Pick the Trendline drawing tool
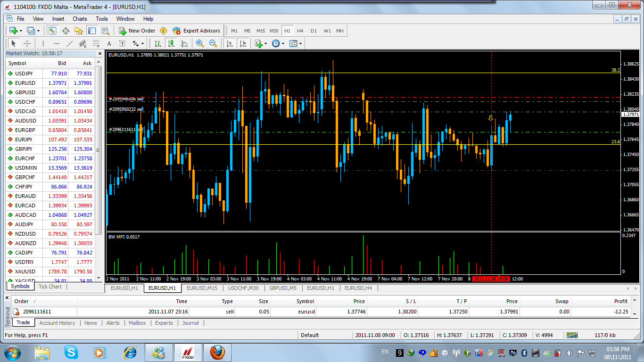 click(69, 43)
